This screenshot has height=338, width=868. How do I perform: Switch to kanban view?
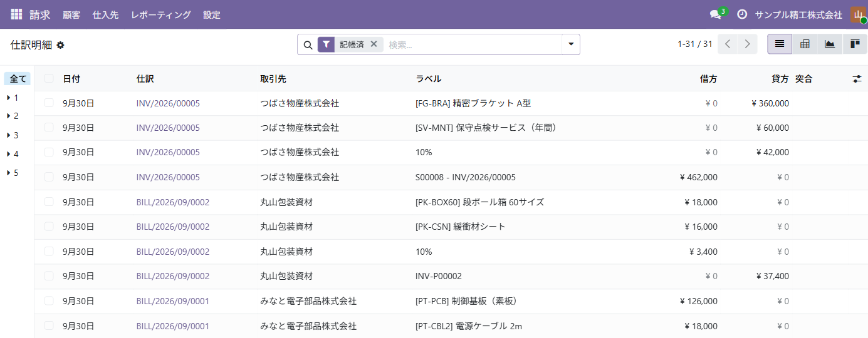coord(855,44)
